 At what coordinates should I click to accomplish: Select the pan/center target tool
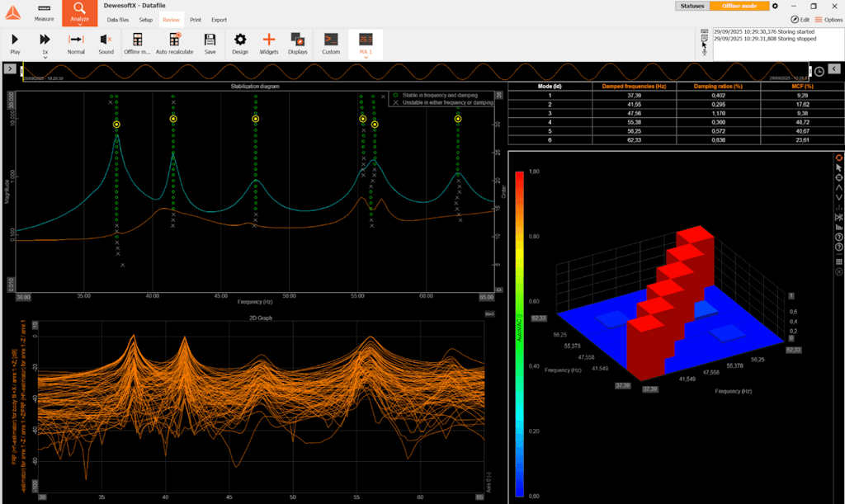click(x=839, y=177)
